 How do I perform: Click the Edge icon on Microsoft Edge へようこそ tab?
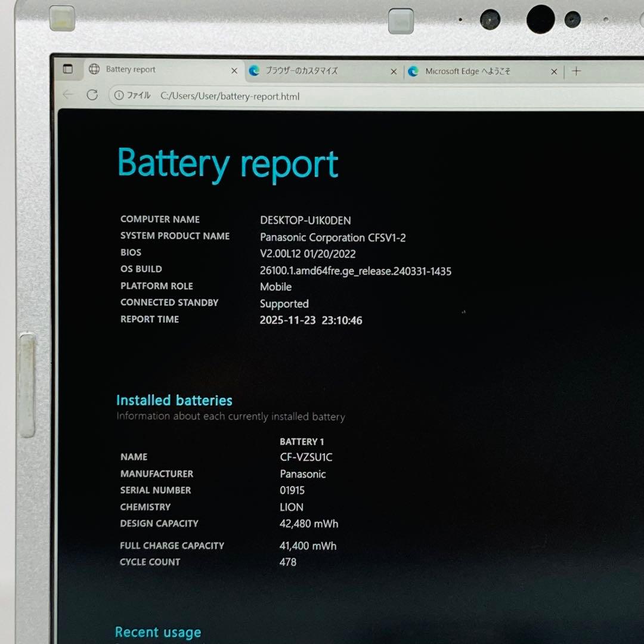[414, 72]
